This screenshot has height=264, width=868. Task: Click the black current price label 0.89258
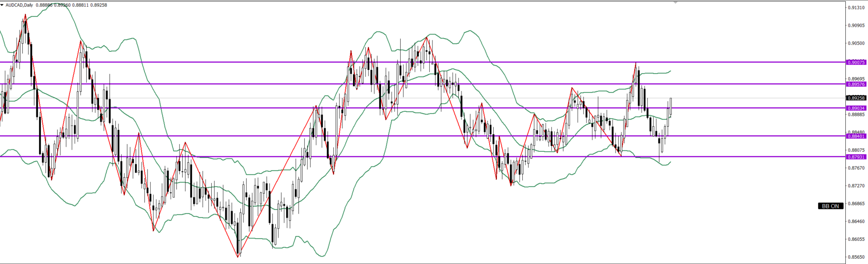tap(856, 98)
